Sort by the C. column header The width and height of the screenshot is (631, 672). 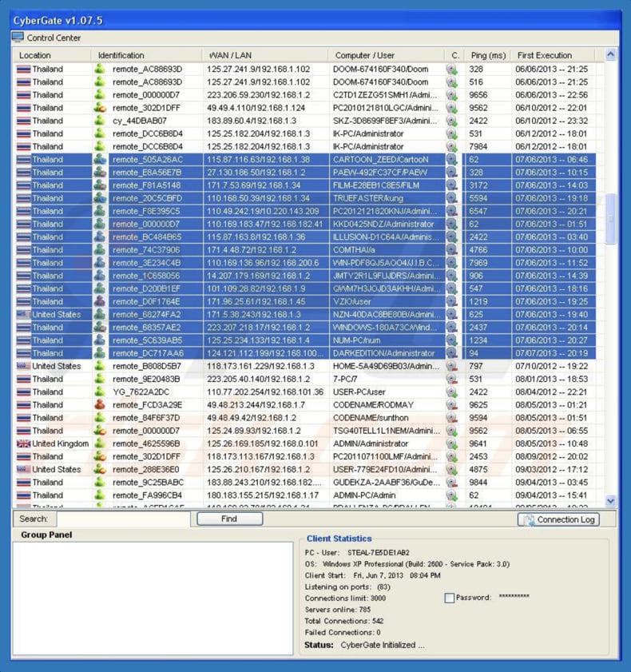click(x=455, y=55)
